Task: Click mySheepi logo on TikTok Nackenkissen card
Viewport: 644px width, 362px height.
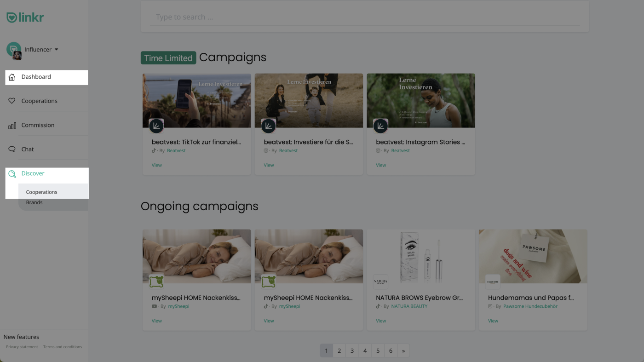Action: 269,282
